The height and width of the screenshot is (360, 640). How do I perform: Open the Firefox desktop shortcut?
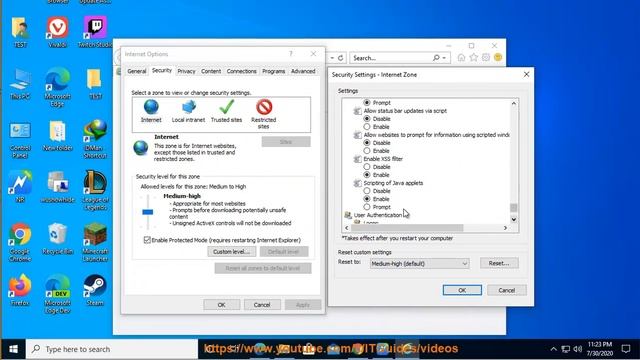point(20,290)
